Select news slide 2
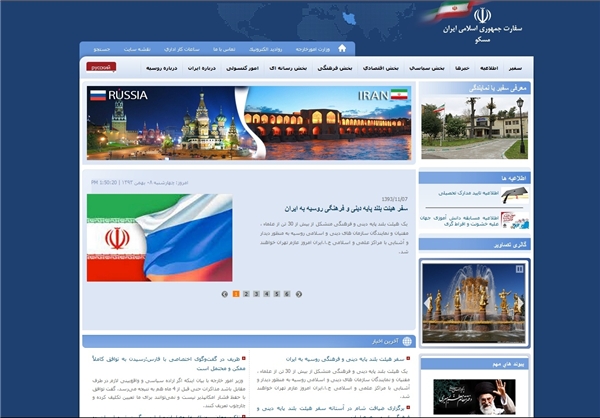Viewport: 600px width, 418px height. [246, 294]
